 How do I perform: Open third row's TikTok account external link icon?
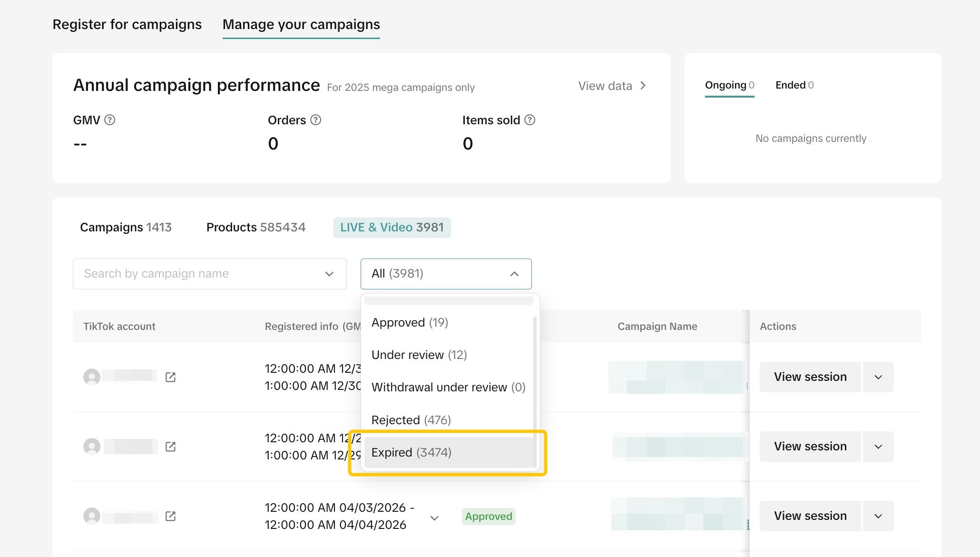point(170,516)
